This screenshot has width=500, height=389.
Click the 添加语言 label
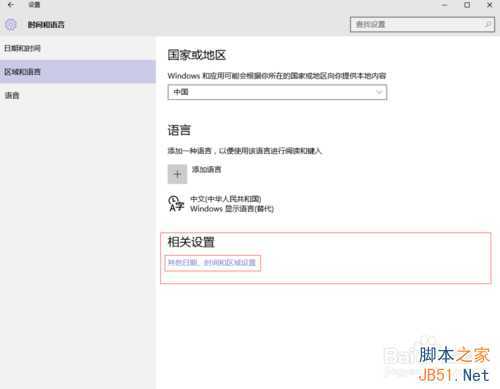(206, 169)
